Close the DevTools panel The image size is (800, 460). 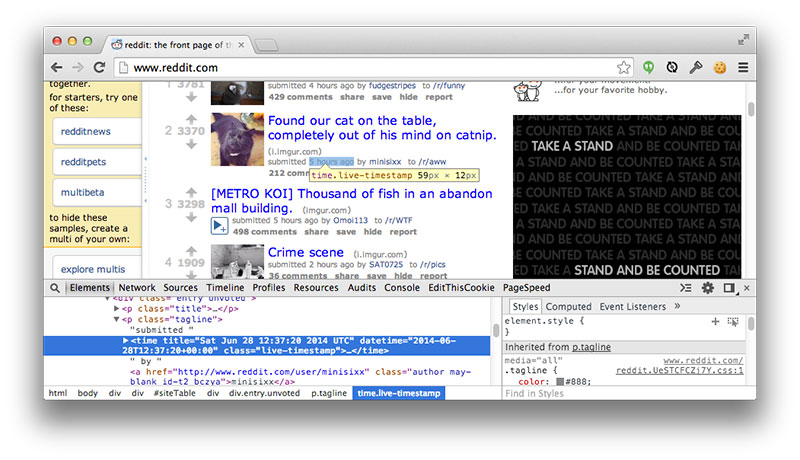[x=747, y=288]
